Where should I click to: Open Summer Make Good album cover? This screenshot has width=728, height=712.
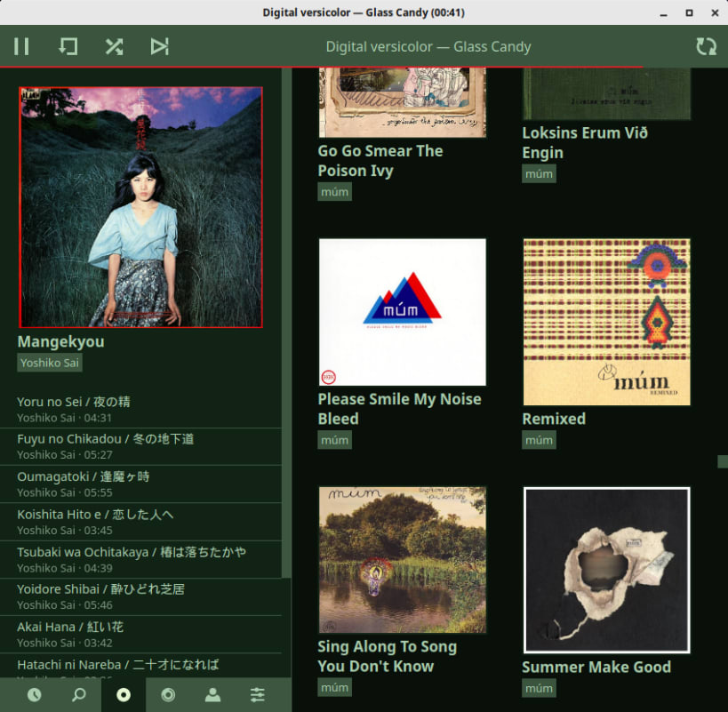pos(606,570)
